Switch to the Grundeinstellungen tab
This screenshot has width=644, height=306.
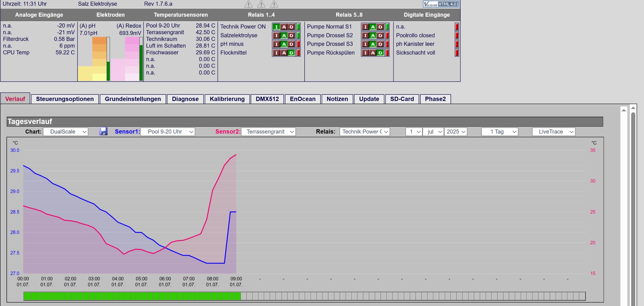coord(133,99)
